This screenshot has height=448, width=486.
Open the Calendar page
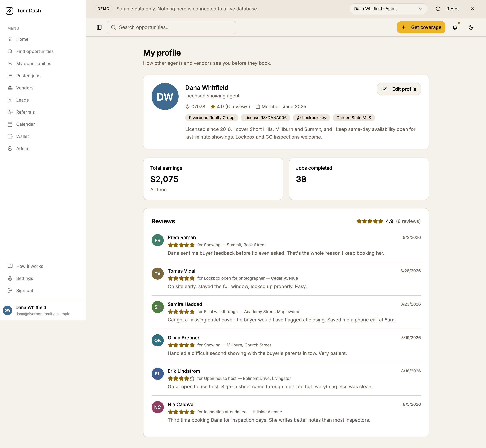(x=43, y=124)
